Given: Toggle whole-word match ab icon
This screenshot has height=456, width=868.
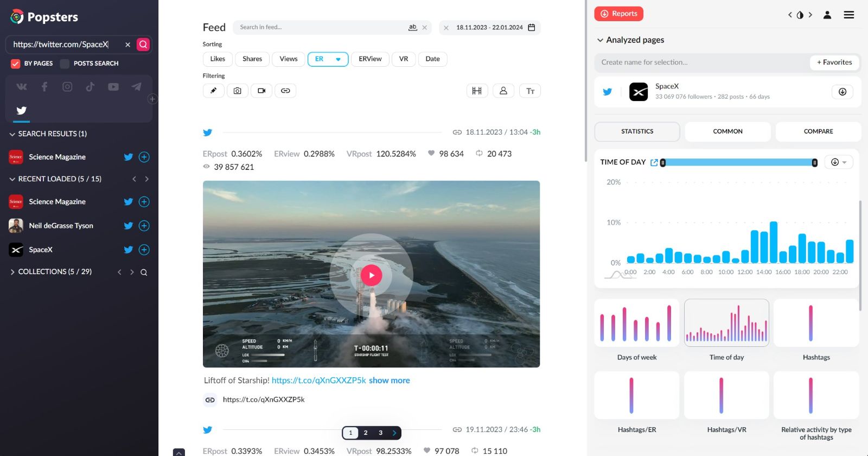Looking at the screenshot, I should (413, 27).
